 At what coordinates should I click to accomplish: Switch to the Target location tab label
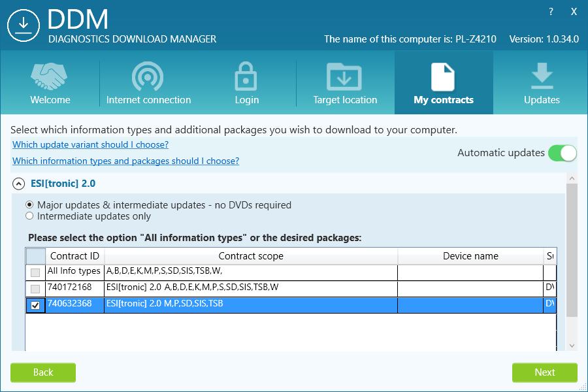[345, 100]
